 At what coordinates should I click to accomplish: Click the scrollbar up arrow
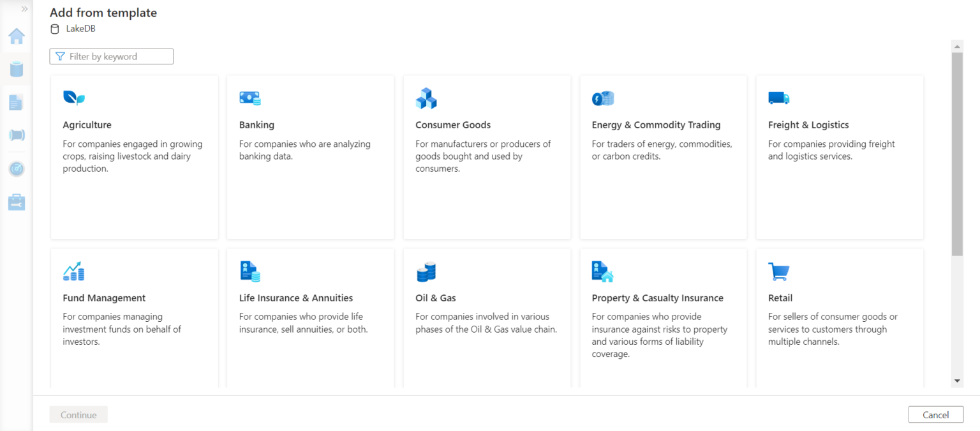point(956,45)
